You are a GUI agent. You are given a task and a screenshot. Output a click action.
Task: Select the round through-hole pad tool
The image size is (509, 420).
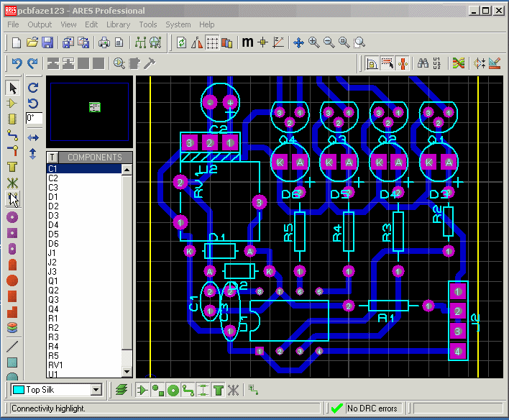coord(13,217)
